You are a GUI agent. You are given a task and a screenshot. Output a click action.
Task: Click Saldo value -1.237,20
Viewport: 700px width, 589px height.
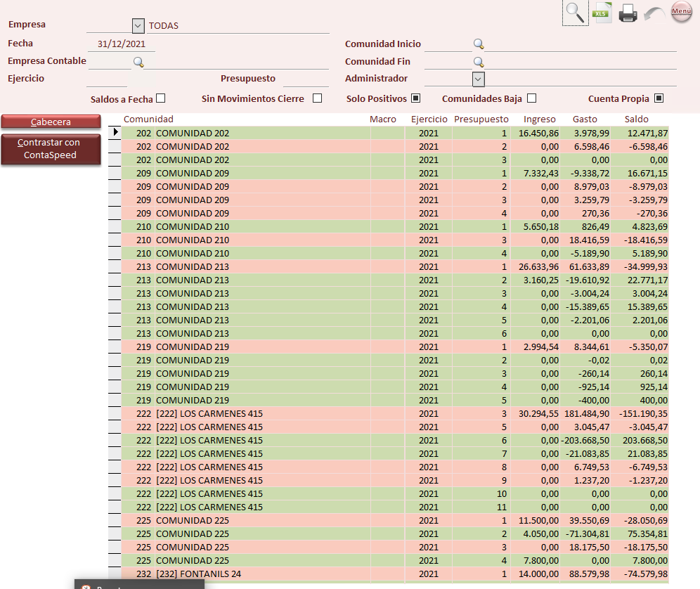(x=648, y=481)
